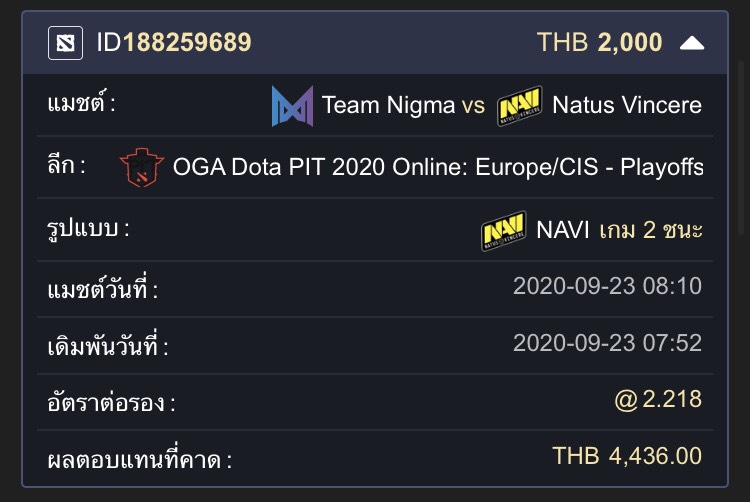Click the Dota 2 game icon
750x502 pixels.
pos(66,43)
